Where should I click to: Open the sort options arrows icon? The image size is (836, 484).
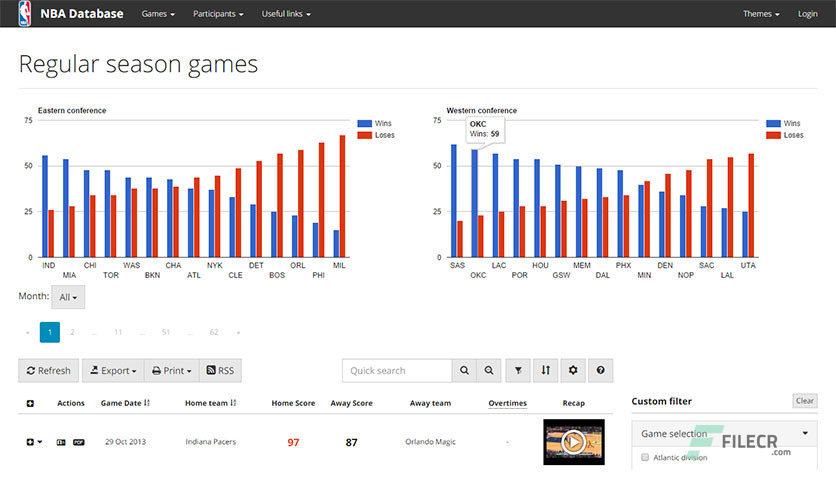point(545,370)
